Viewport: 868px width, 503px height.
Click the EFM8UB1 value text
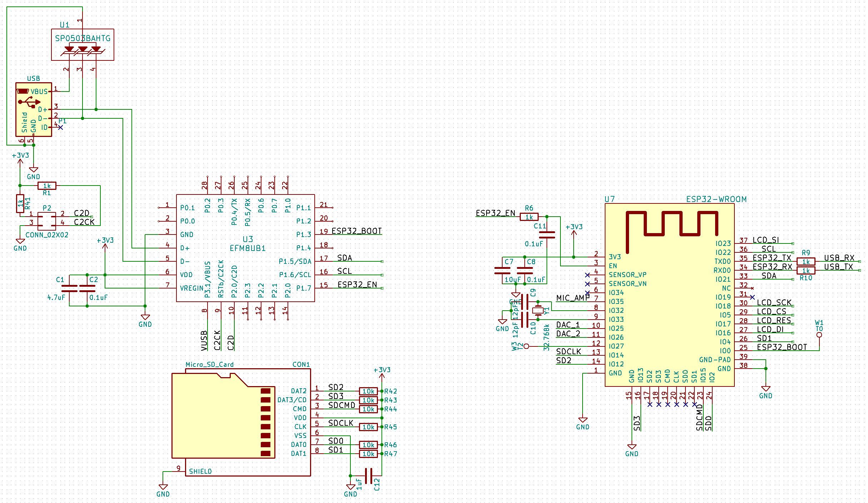(x=248, y=248)
